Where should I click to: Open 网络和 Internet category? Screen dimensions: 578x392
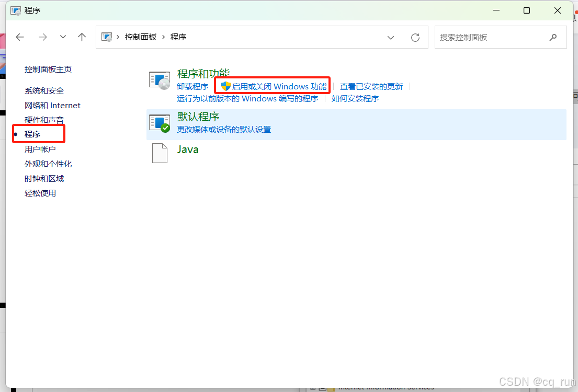[x=52, y=106]
